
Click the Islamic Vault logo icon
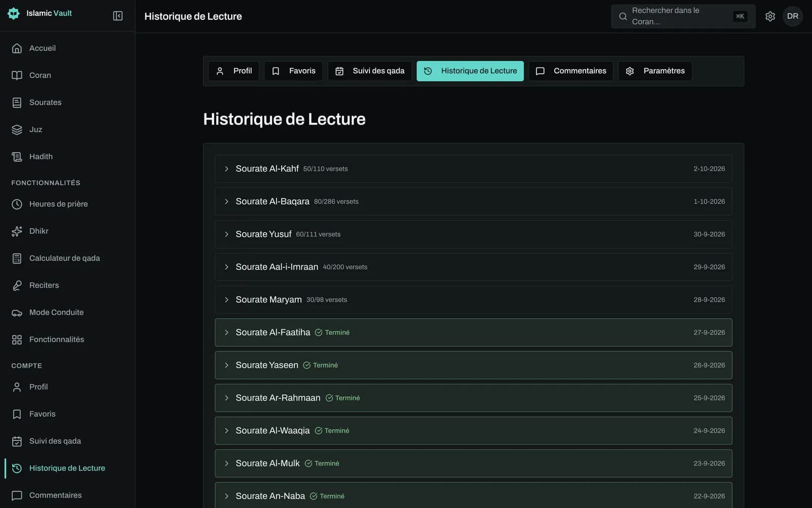(14, 13)
